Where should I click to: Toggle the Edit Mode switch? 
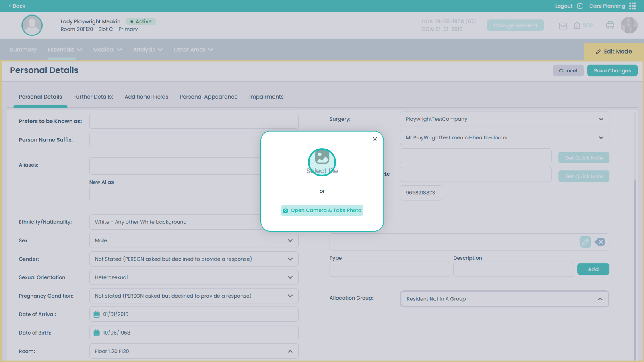click(x=613, y=52)
